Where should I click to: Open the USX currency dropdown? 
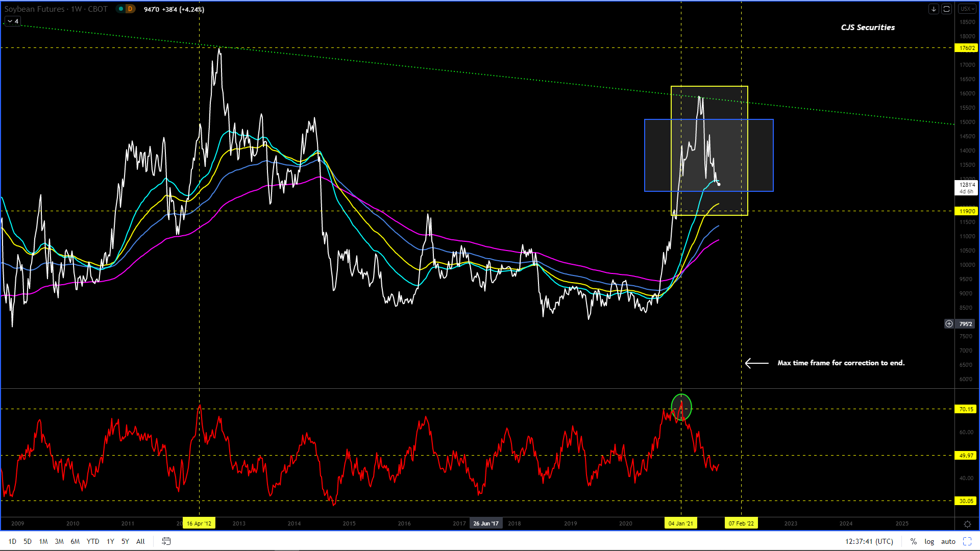[x=967, y=9]
